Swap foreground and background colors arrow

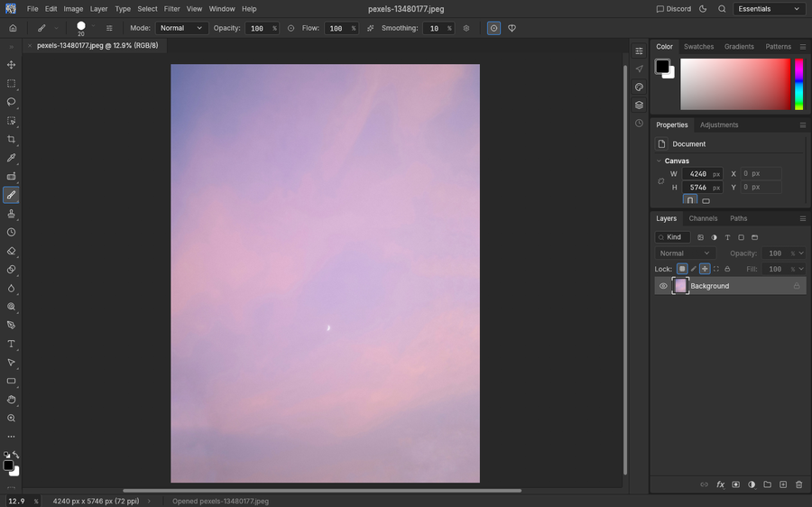point(16,455)
